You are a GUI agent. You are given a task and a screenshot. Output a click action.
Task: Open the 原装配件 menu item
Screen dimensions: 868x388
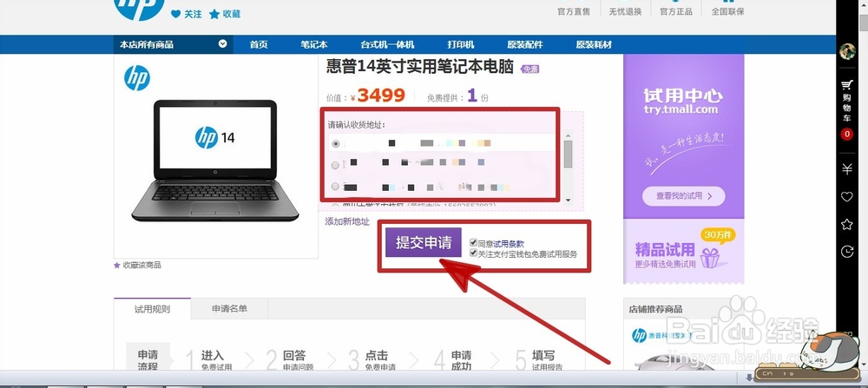pos(525,45)
